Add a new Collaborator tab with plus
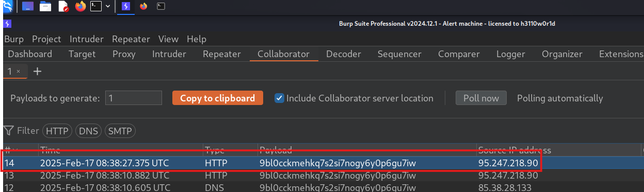Viewport: 644px width, 192px height. click(x=37, y=72)
